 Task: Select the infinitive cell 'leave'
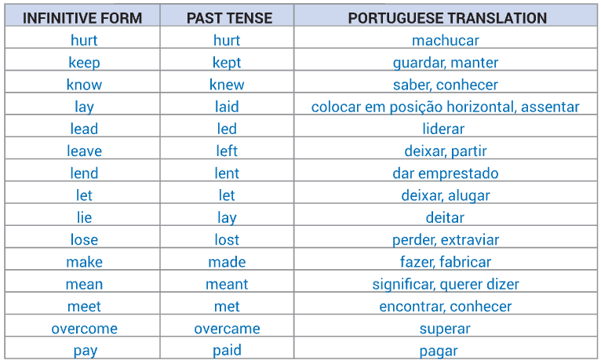(x=84, y=151)
